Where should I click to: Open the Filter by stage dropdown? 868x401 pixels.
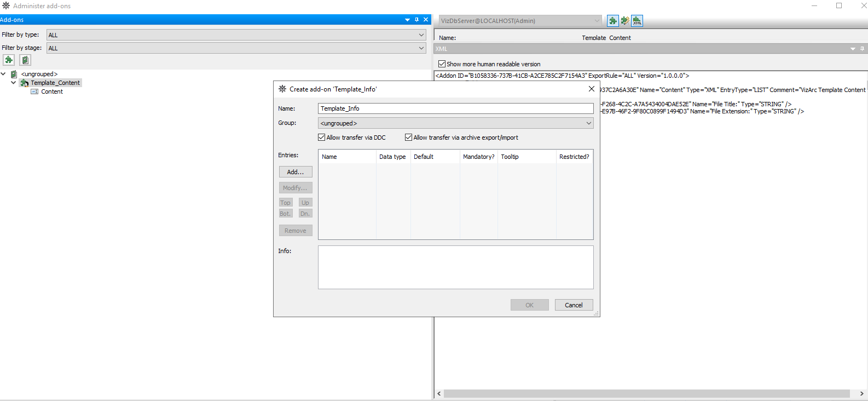click(x=421, y=48)
